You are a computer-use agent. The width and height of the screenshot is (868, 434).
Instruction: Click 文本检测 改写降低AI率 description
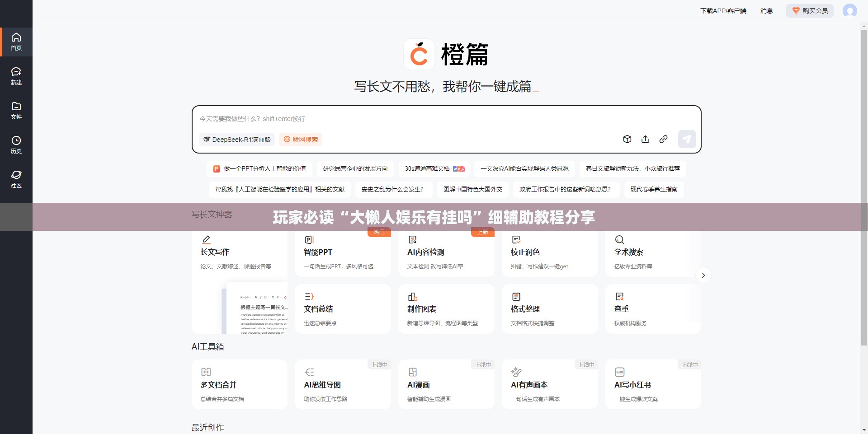[x=435, y=266]
